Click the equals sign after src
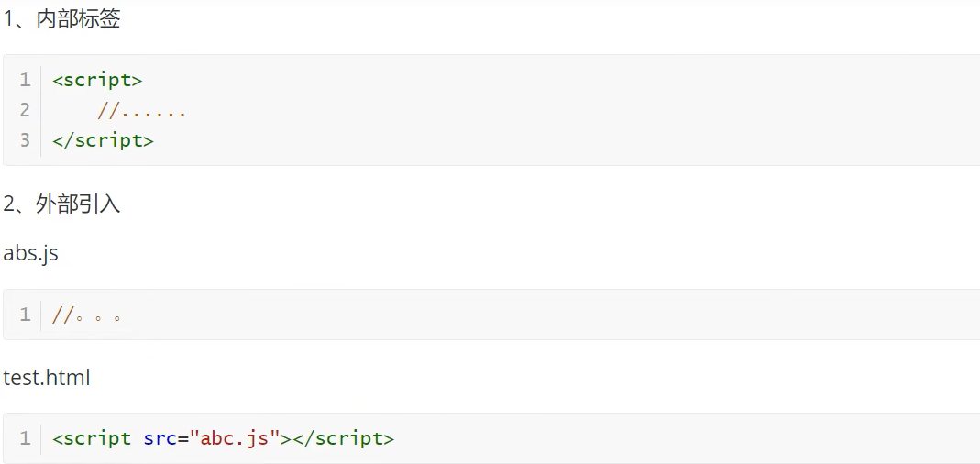Viewport: 980px width, 464px height. tap(182, 438)
